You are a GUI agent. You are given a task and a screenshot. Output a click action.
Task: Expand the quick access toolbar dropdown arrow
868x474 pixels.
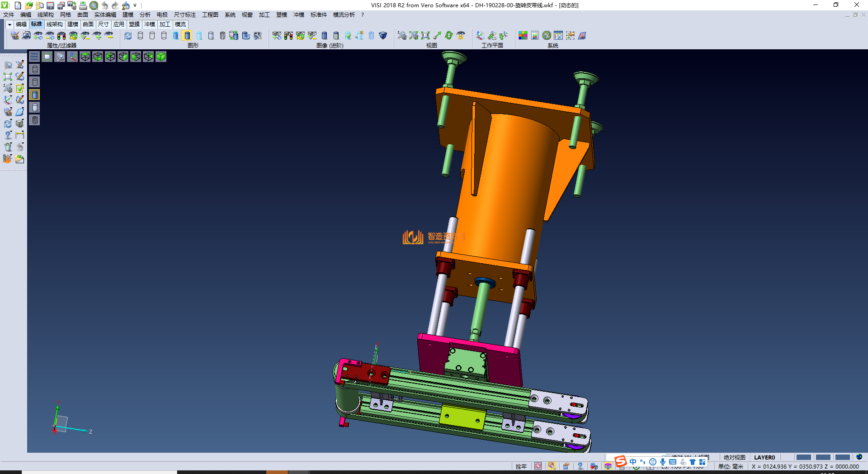click(x=135, y=6)
